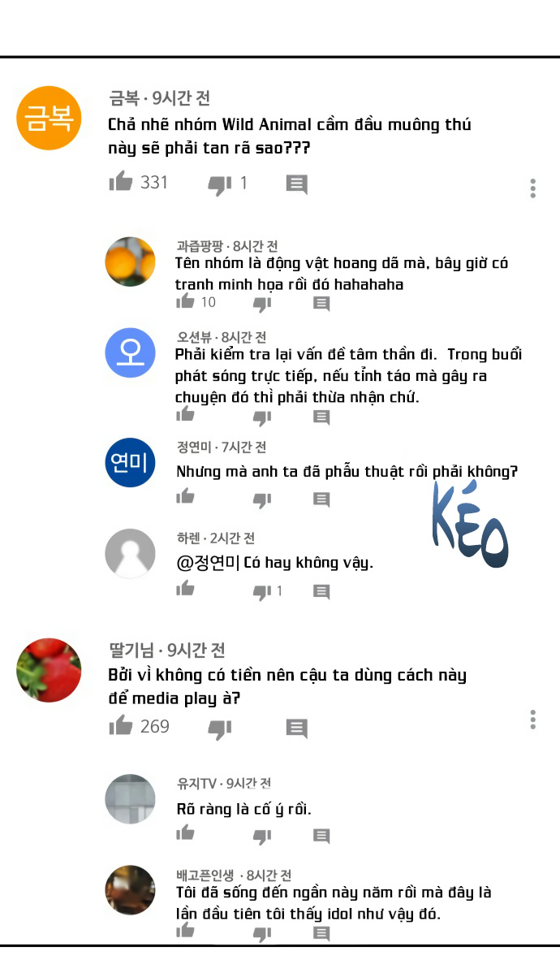The width and height of the screenshot is (560, 964).
Task: Open the reply icon on 금복's comment
Action: pos(297,184)
